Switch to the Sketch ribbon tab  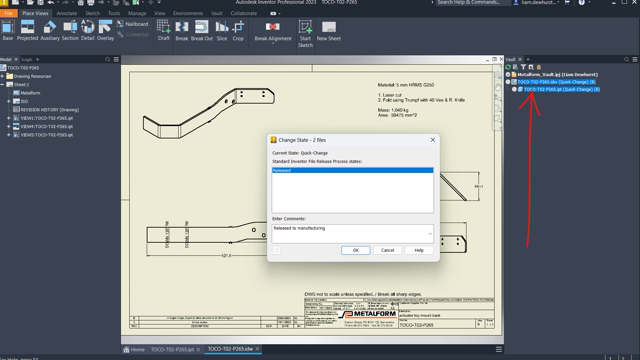(92, 13)
